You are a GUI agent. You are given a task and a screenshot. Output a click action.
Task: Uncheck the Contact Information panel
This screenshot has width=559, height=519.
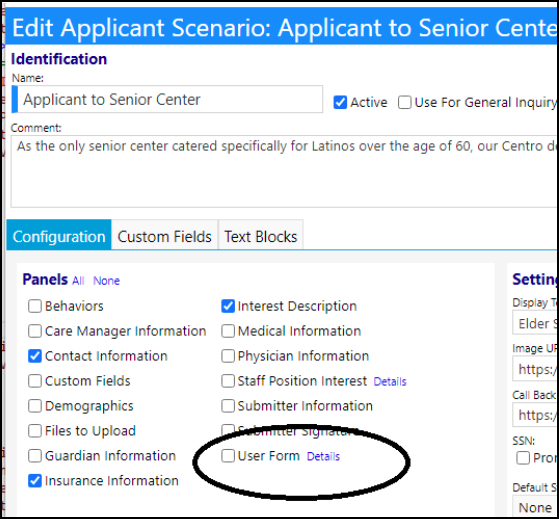(35, 356)
